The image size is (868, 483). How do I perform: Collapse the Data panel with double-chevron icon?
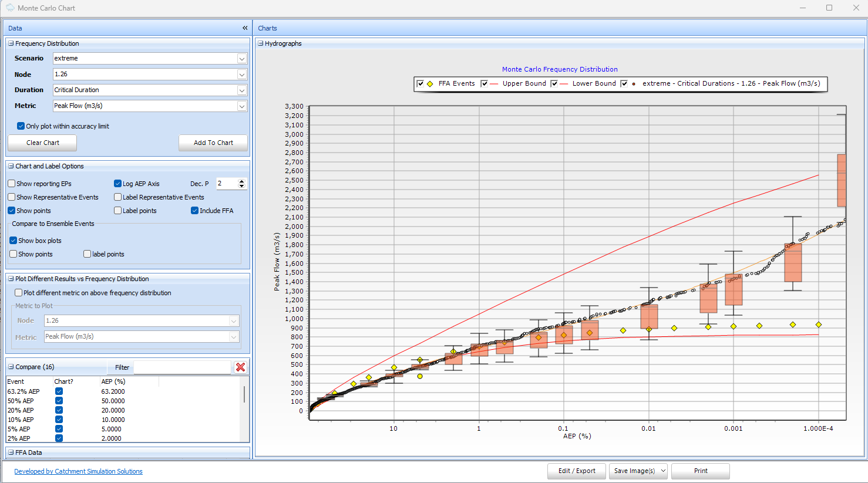click(245, 28)
